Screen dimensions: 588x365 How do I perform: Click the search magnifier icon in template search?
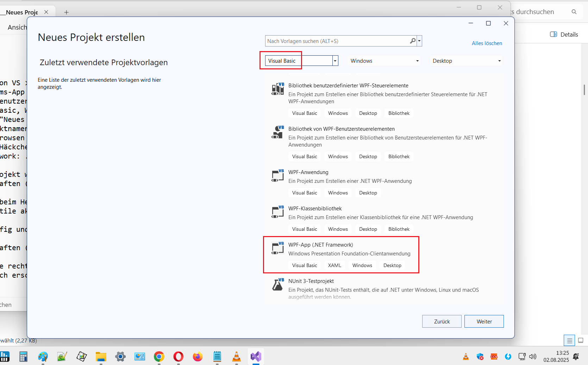(413, 41)
